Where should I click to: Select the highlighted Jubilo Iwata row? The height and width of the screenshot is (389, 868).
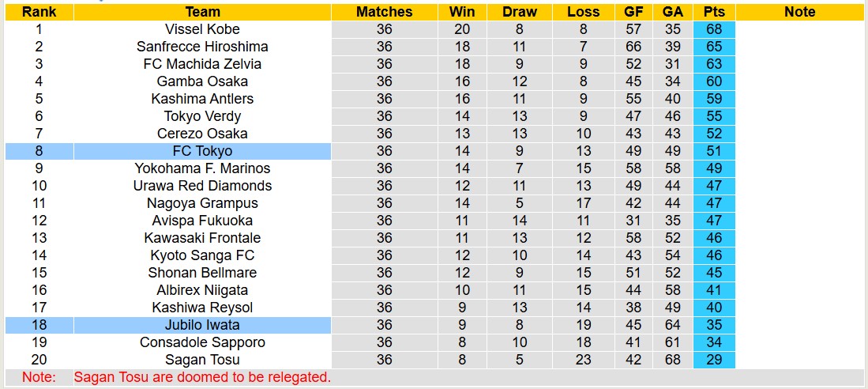pyautogui.click(x=202, y=325)
